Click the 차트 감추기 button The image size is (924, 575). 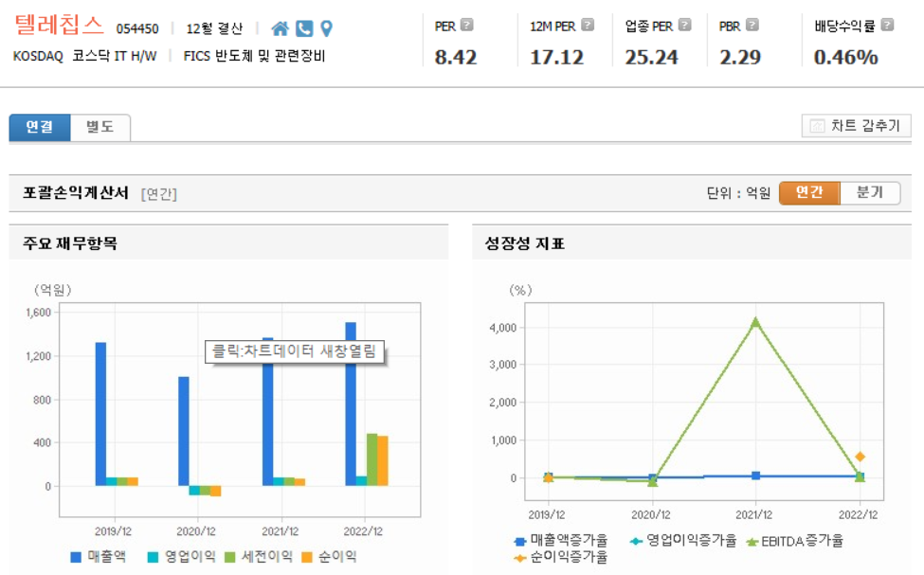pos(855,125)
